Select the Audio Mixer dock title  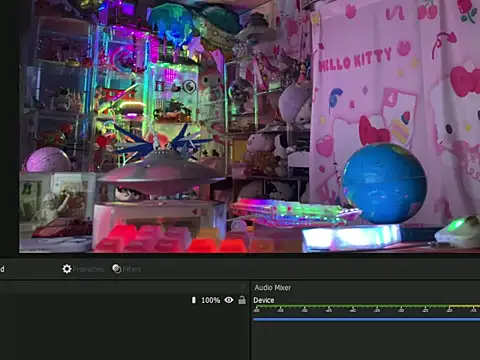point(273,287)
